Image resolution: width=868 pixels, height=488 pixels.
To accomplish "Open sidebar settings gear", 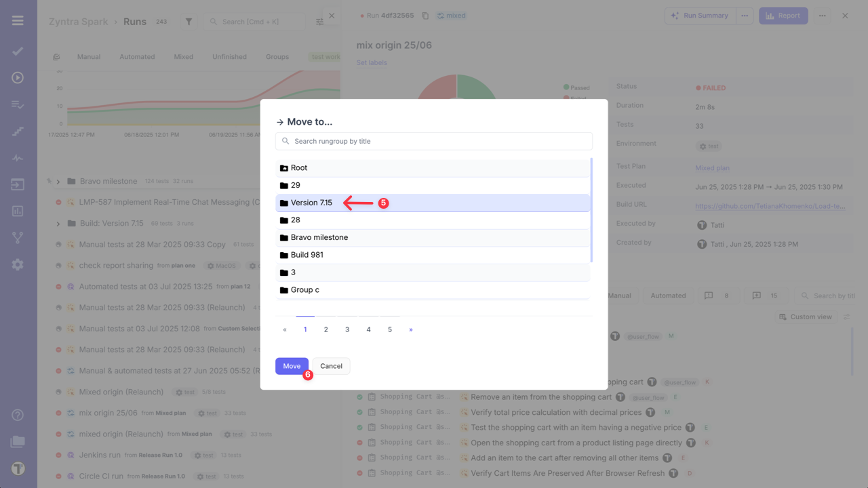I will tap(18, 264).
